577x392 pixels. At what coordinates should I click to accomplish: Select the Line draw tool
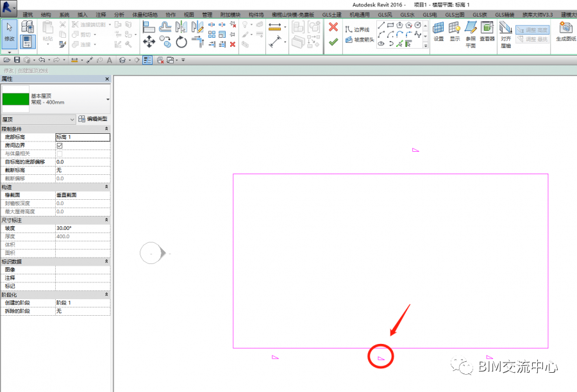[x=381, y=26]
